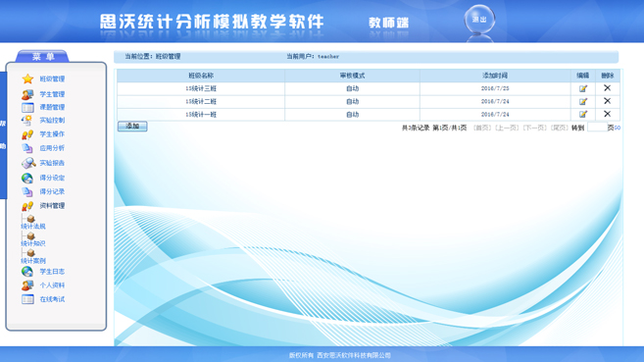Open the 统计法规 tree item
The width and height of the screenshot is (644, 362).
[x=33, y=227]
